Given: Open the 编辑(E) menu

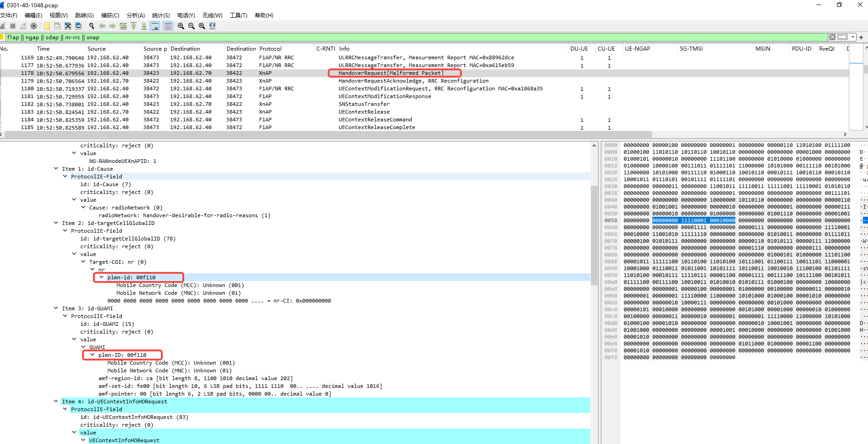Looking at the screenshot, I should point(33,16).
